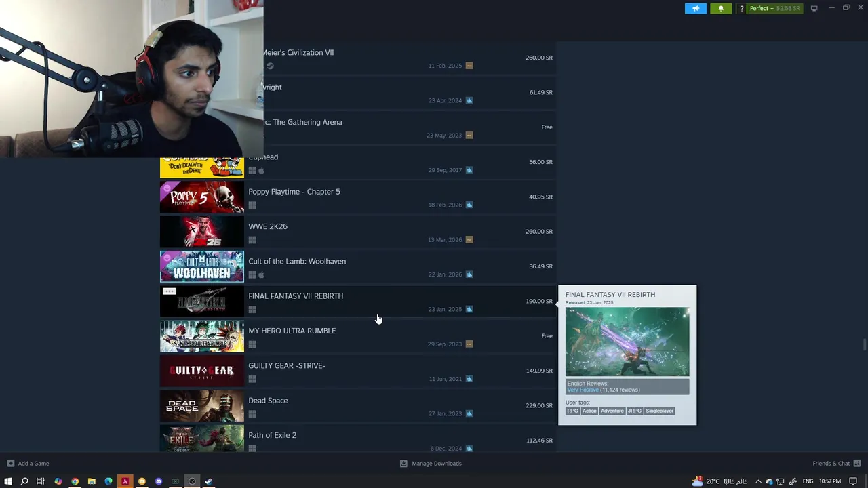Click the mixed review icon for My Hero Ultra Rumble
Image resolution: width=868 pixels, height=488 pixels.
(x=469, y=344)
